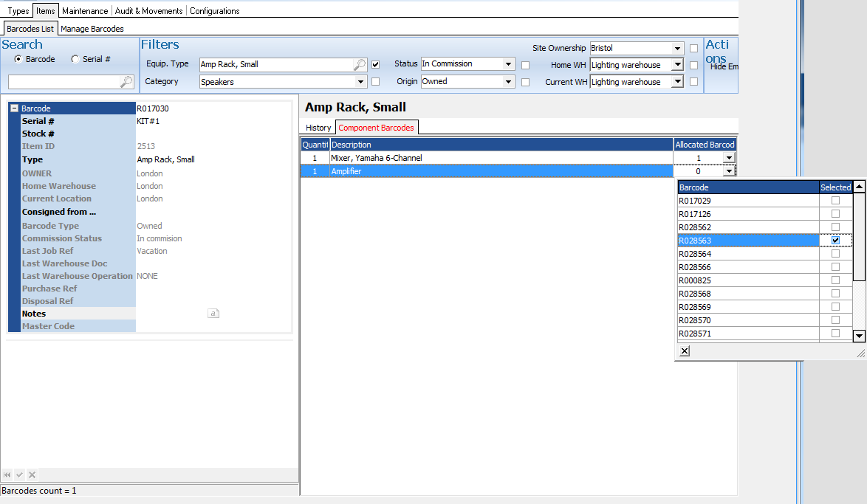The image size is (867, 504).
Task: Expand the Status dropdown In Commission
Action: pyautogui.click(x=508, y=64)
